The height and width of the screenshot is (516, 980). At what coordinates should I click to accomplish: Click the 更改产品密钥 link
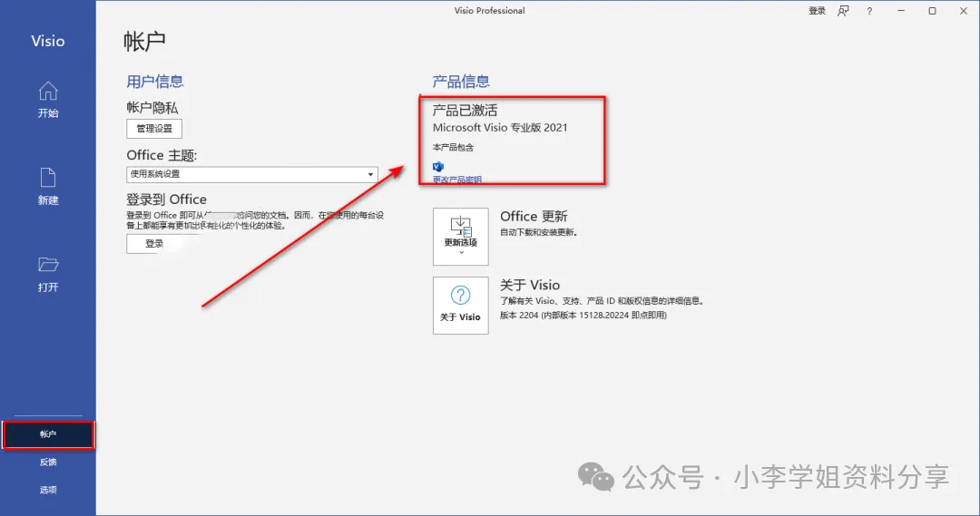click(x=456, y=180)
